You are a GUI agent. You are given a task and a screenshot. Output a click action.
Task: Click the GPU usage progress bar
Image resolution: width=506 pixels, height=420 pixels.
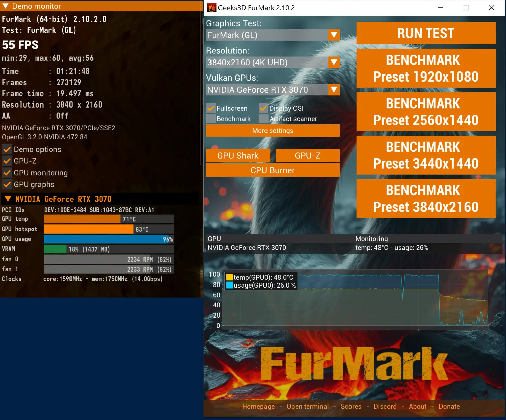(x=108, y=239)
